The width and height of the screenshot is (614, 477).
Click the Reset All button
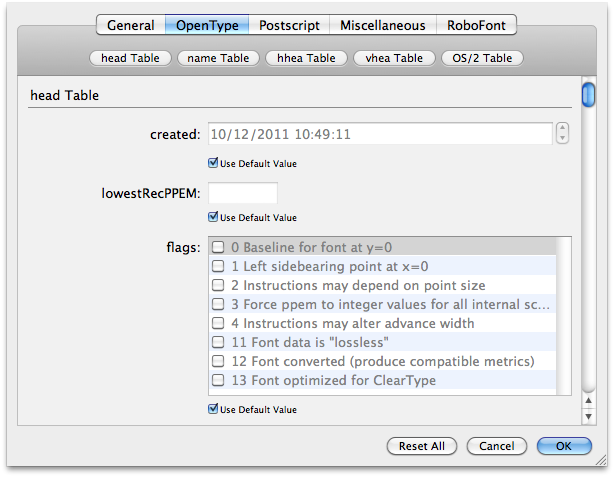pyautogui.click(x=422, y=446)
